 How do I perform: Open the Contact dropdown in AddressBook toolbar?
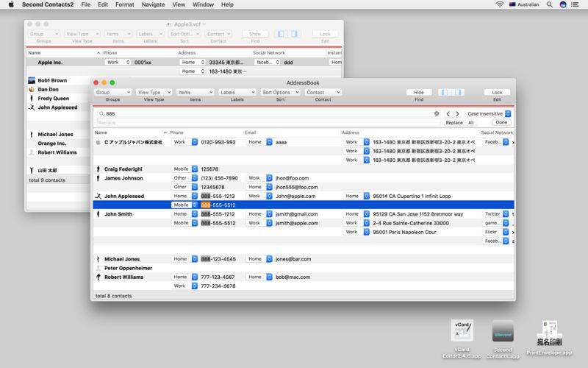[323, 93]
